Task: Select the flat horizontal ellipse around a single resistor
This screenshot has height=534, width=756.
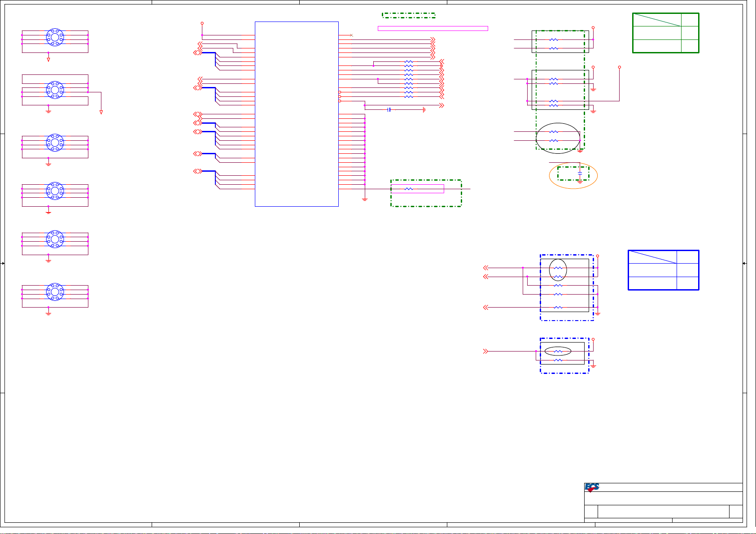Action: 558,351
